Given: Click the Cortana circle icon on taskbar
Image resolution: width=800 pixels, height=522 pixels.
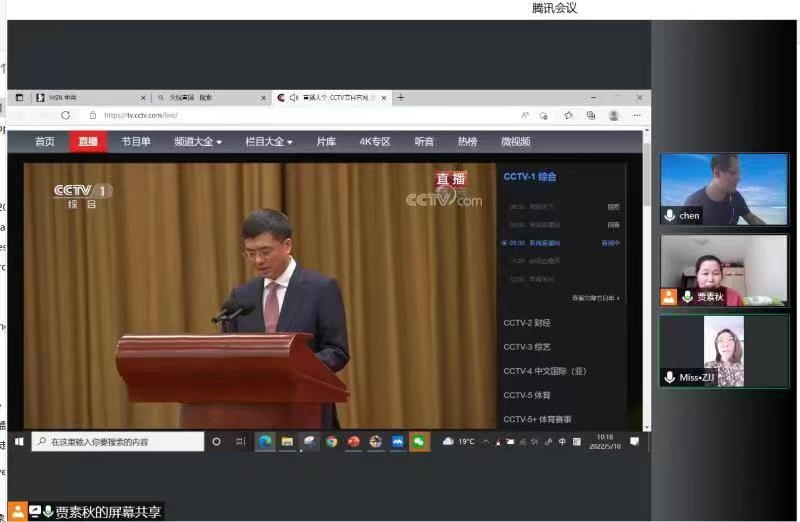Looking at the screenshot, I should [216, 441].
